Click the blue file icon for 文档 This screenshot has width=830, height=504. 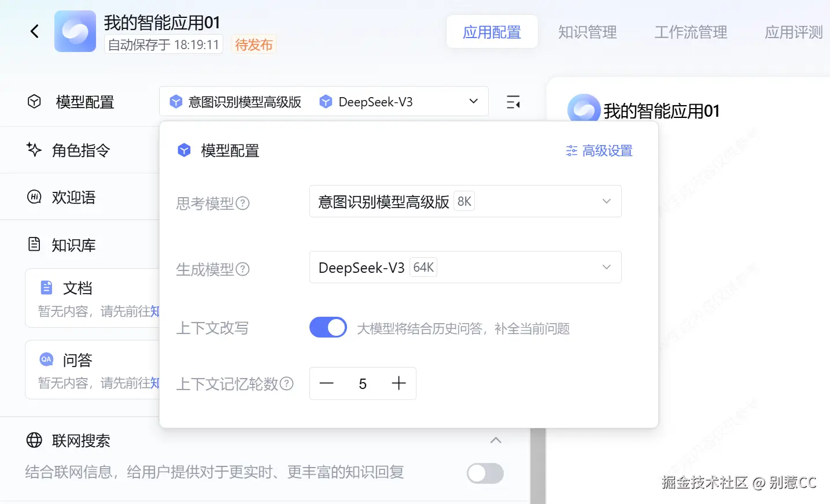[x=46, y=288]
